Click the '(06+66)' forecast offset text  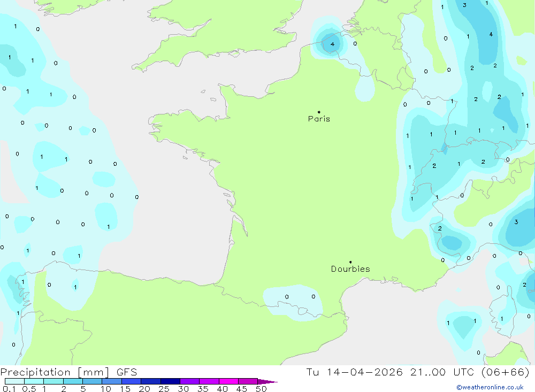coord(506,372)
